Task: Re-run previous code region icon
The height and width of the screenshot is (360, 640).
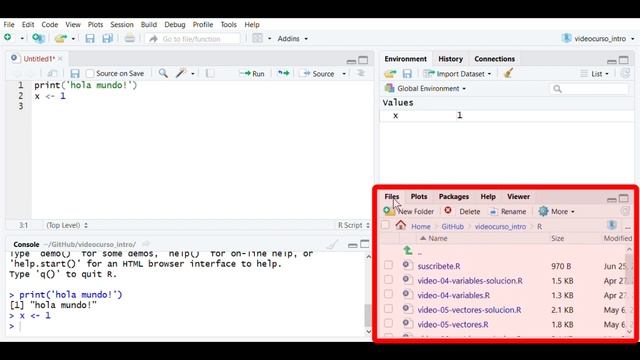Action: pos(283,73)
